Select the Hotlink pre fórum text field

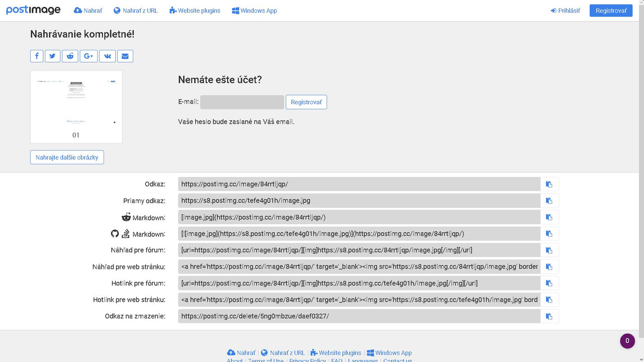(x=359, y=283)
